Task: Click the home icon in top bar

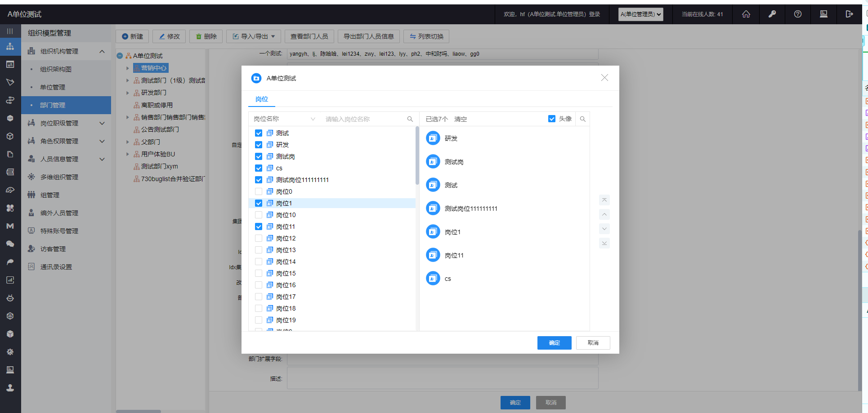Action: tap(746, 14)
